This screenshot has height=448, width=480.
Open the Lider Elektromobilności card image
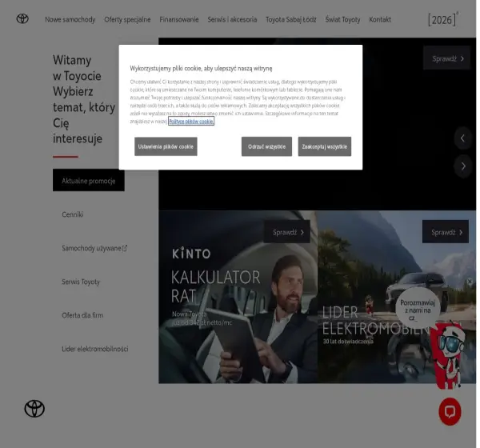[x=397, y=297]
